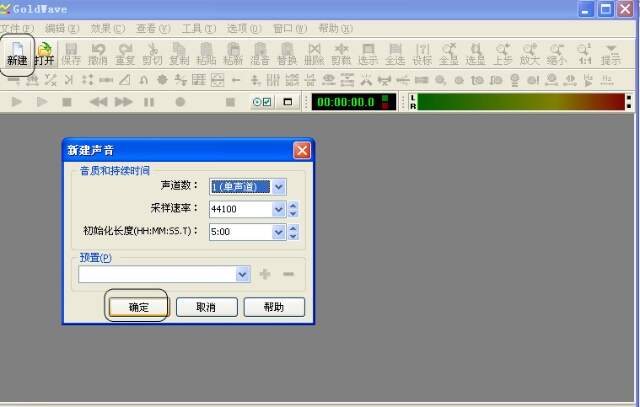640x407 pixels.
Task: Click the 粘贴 (Paste) toolbar icon
Action: [x=206, y=54]
